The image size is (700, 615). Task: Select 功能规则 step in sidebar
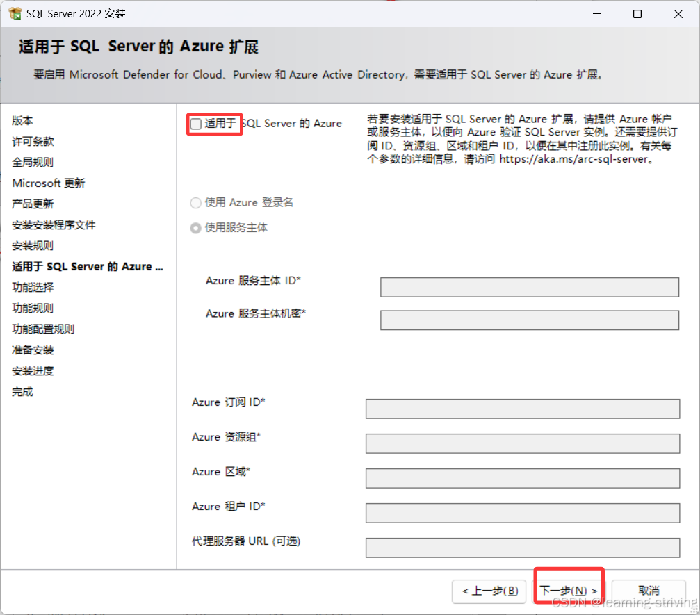tap(33, 308)
